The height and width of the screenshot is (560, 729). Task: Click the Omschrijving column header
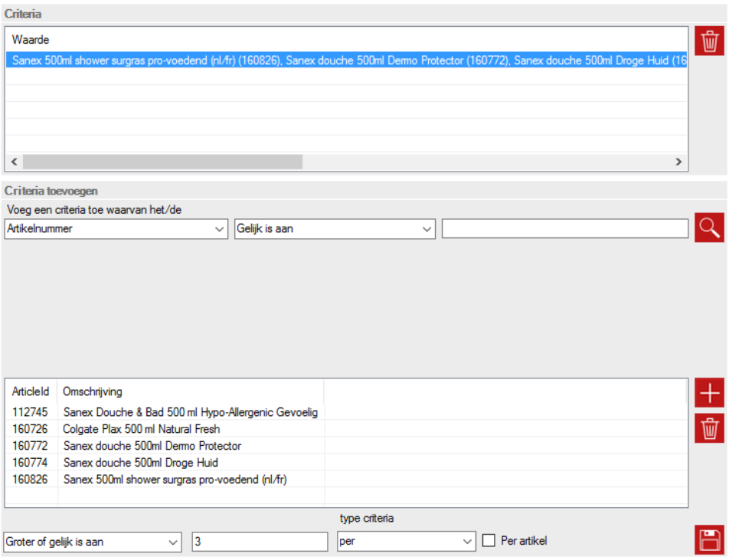click(191, 391)
